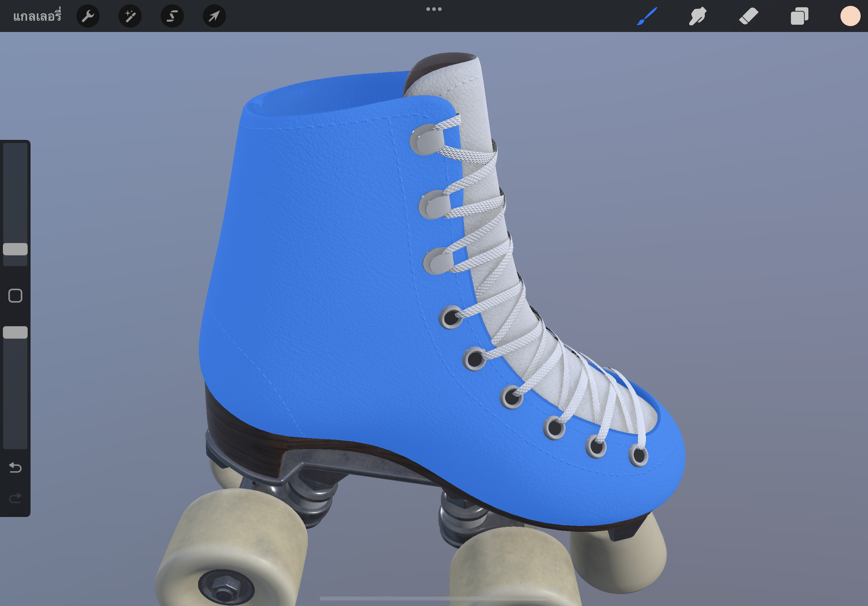Viewport: 868px width, 606px height.
Task: Redo the last undone action
Action: (x=15, y=499)
